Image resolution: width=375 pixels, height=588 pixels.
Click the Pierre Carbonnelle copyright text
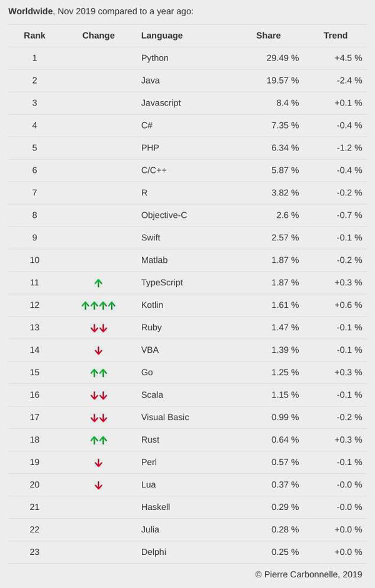tap(308, 574)
